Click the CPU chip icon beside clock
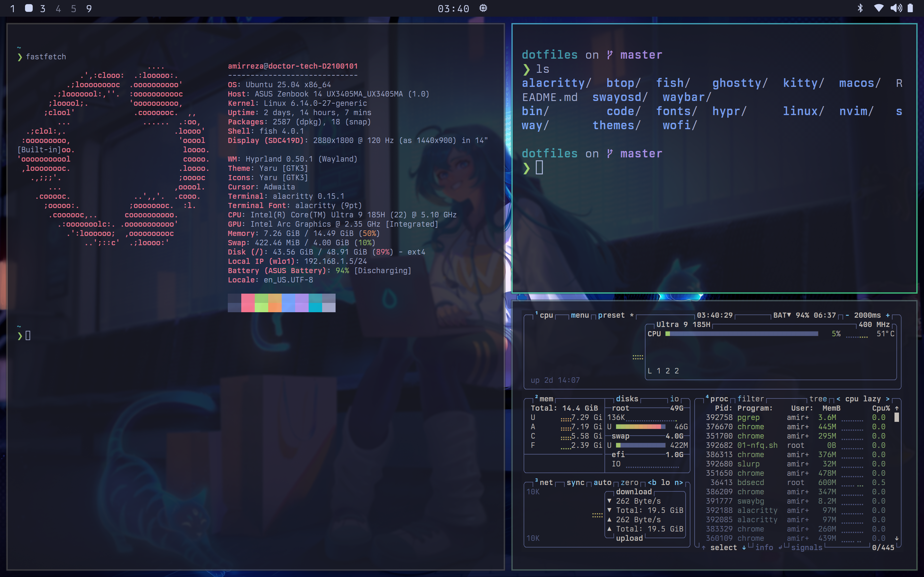The height and width of the screenshot is (577, 924). click(483, 8)
